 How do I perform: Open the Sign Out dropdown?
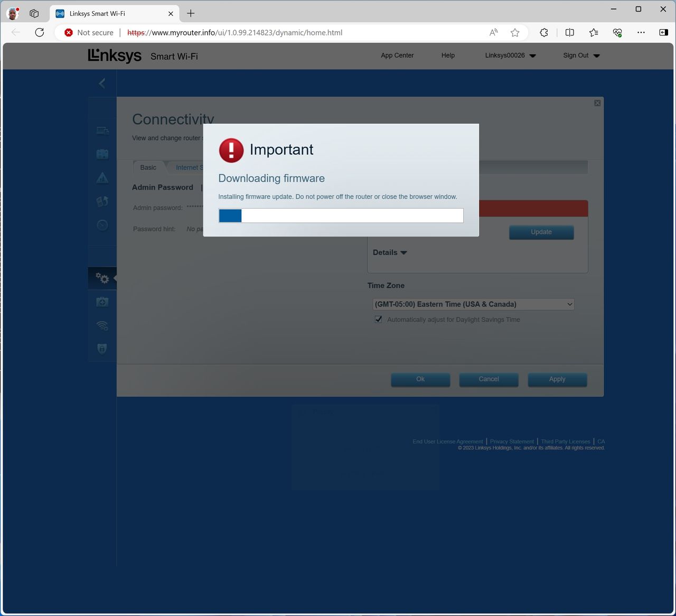(x=581, y=55)
